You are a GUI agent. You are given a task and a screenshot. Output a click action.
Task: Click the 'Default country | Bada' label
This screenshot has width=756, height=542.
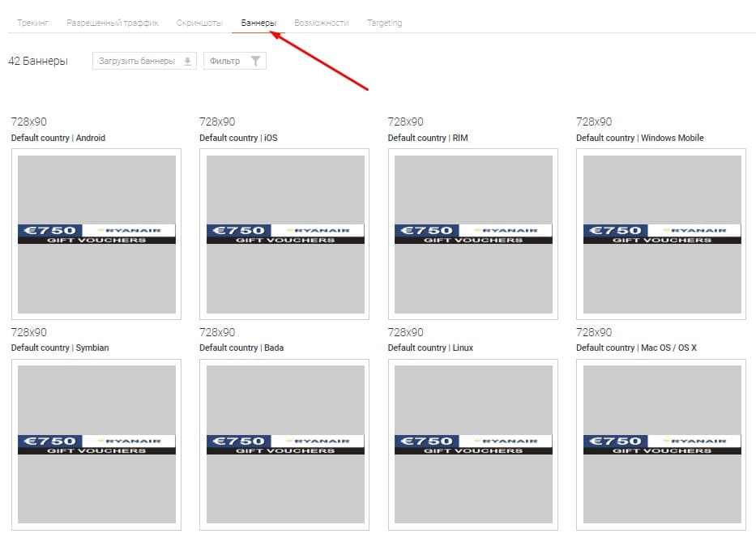(x=241, y=348)
